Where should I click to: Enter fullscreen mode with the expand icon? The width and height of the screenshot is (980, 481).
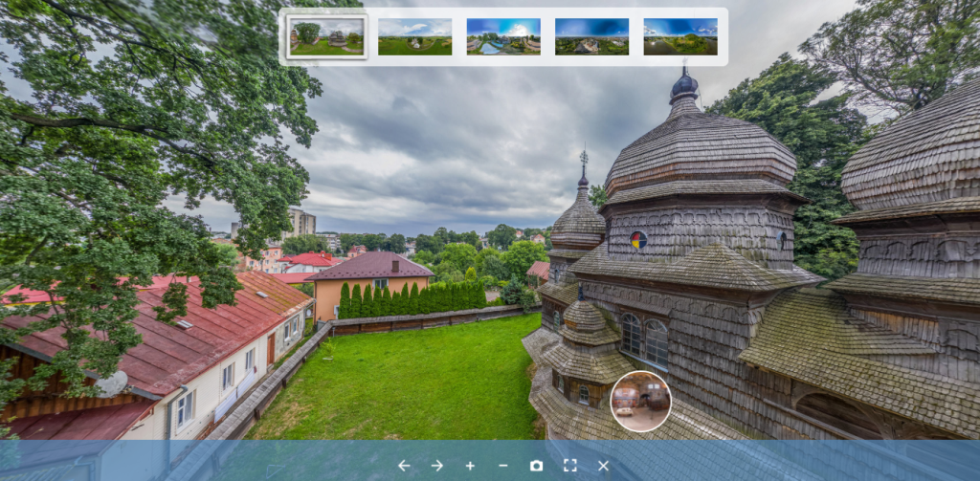tap(570, 466)
